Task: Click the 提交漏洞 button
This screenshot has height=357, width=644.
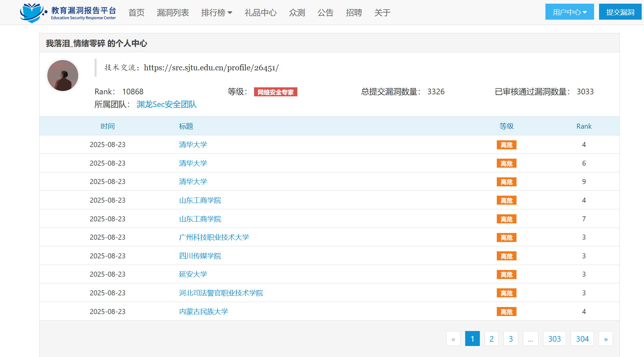Action: [620, 12]
